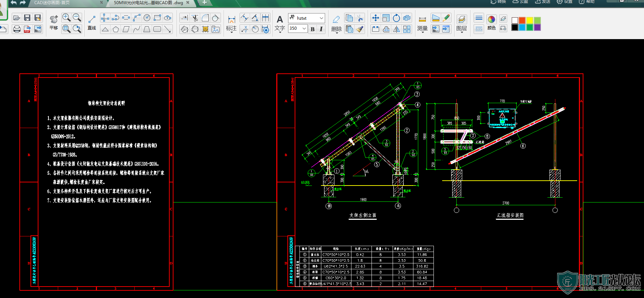Select the Triangle shape tool
The height and width of the screenshot is (298, 644).
[105, 29]
